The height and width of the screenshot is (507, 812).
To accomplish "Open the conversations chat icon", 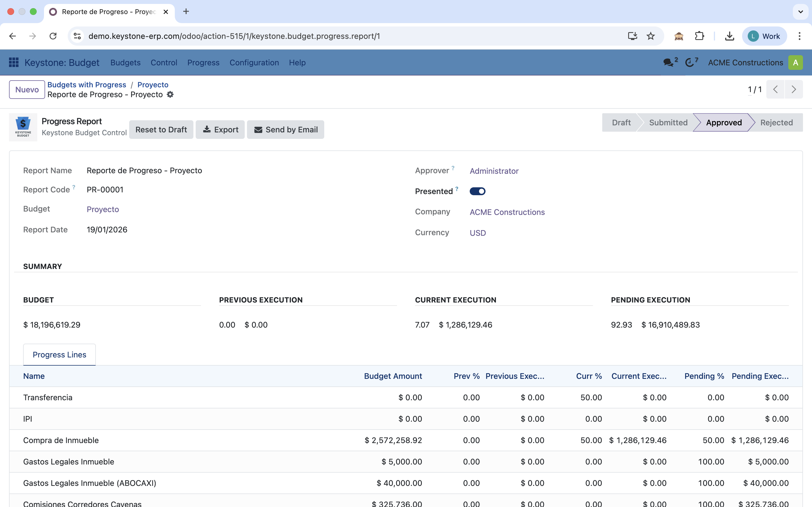I will coord(668,62).
